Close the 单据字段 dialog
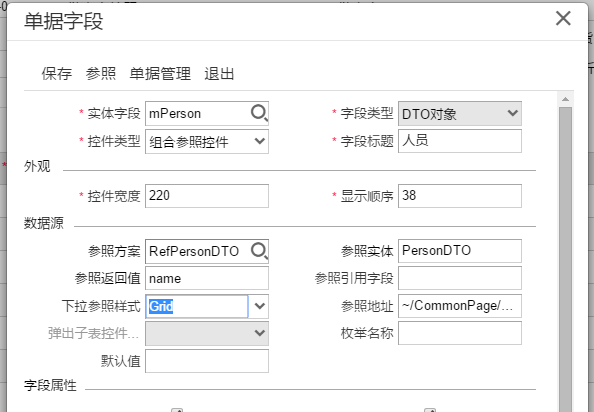The image size is (594, 412). tap(563, 18)
